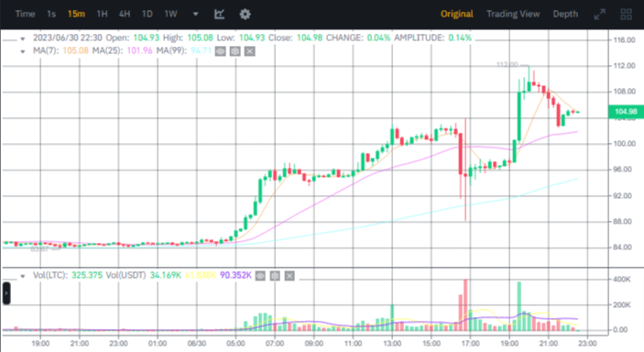
Task: Select the 1s time interval
Action: tap(51, 14)
